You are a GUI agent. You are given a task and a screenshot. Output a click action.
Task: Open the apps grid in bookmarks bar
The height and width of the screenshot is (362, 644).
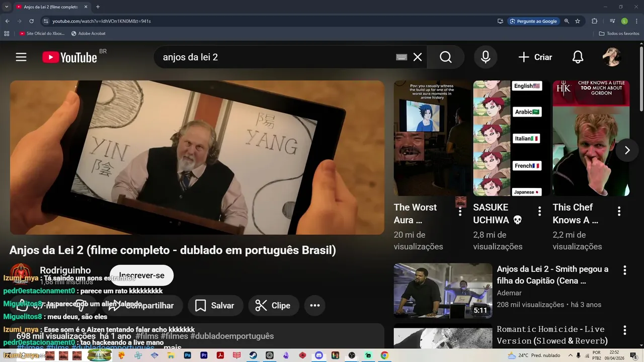pos(7,34)
